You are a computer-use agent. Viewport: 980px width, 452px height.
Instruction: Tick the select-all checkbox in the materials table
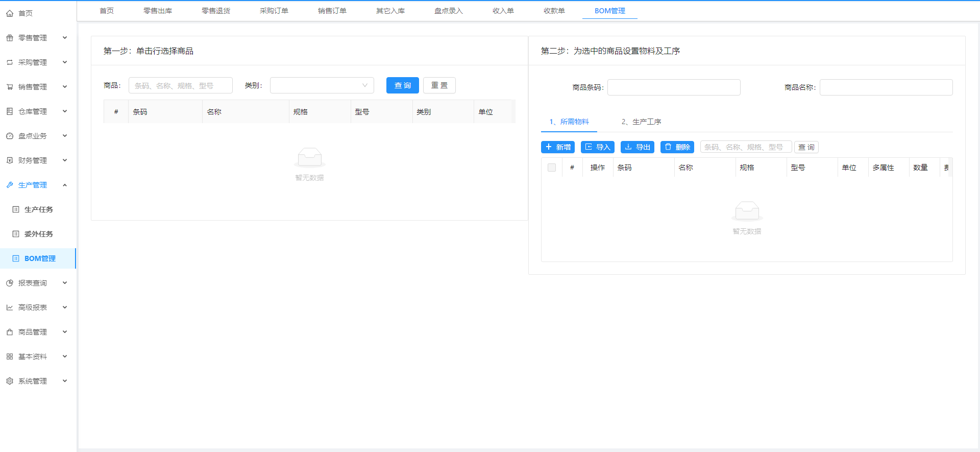(552, 168)
